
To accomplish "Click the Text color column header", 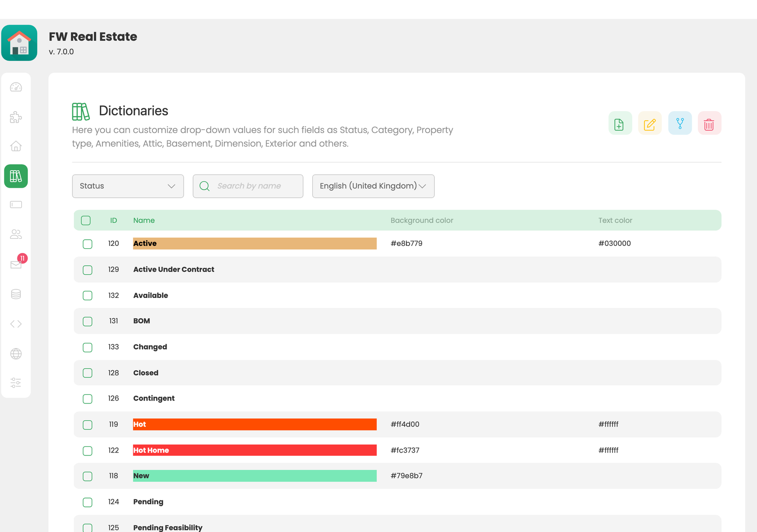I will (x=615, y=220).
